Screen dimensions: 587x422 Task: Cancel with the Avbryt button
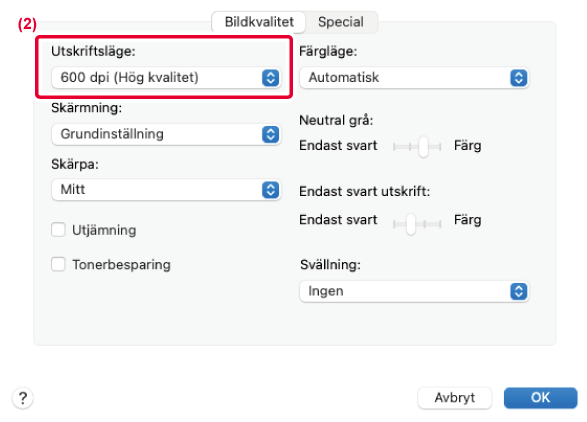click(x=454, y=398)
